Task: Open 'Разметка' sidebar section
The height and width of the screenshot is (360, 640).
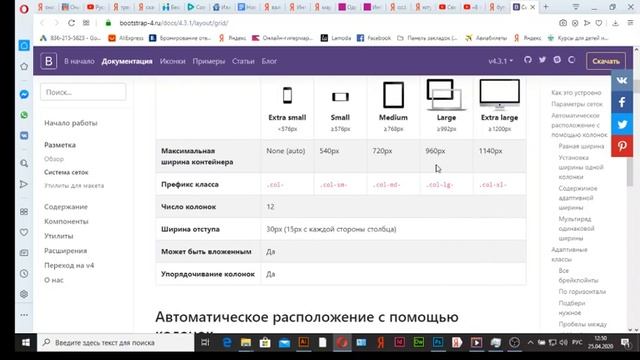Action: click(60, 145)
